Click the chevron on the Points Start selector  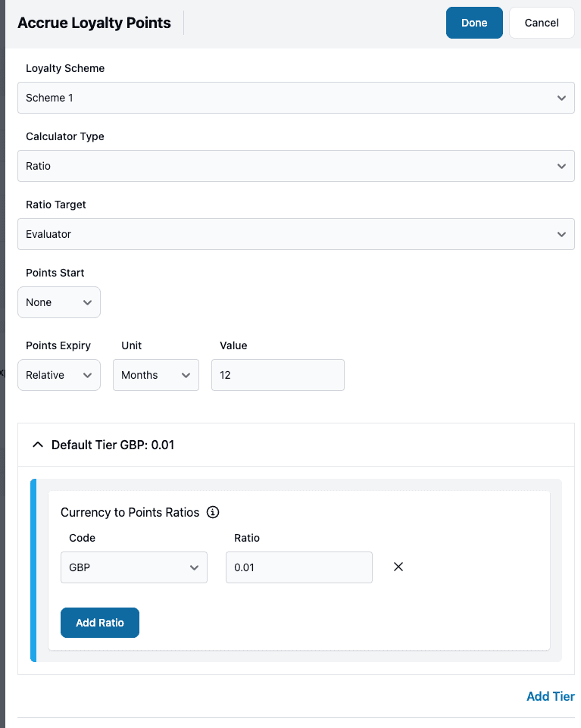click(x=88, y=302)
